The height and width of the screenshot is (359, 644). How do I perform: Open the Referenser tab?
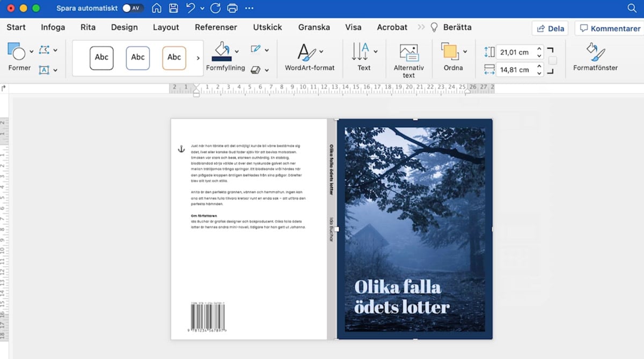point(216,27)
